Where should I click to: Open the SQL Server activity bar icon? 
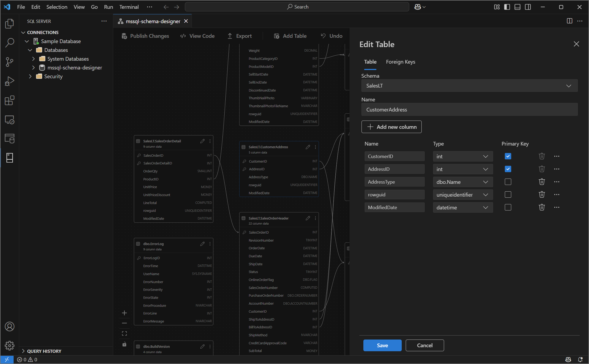(10, 158)
